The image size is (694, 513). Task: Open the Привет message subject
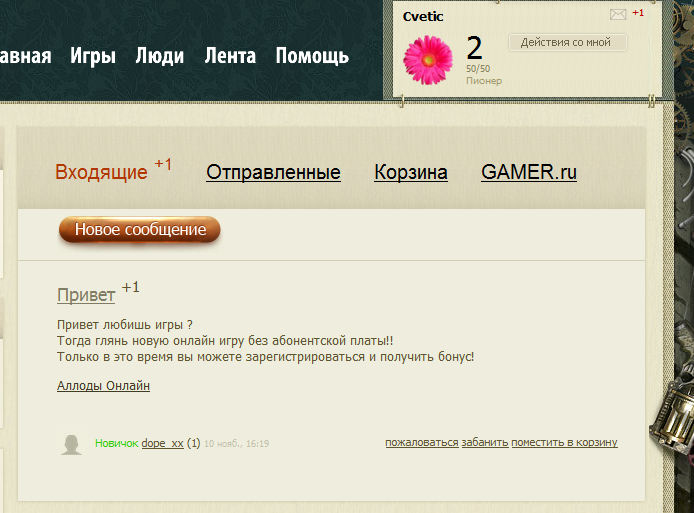pos(86,295)
